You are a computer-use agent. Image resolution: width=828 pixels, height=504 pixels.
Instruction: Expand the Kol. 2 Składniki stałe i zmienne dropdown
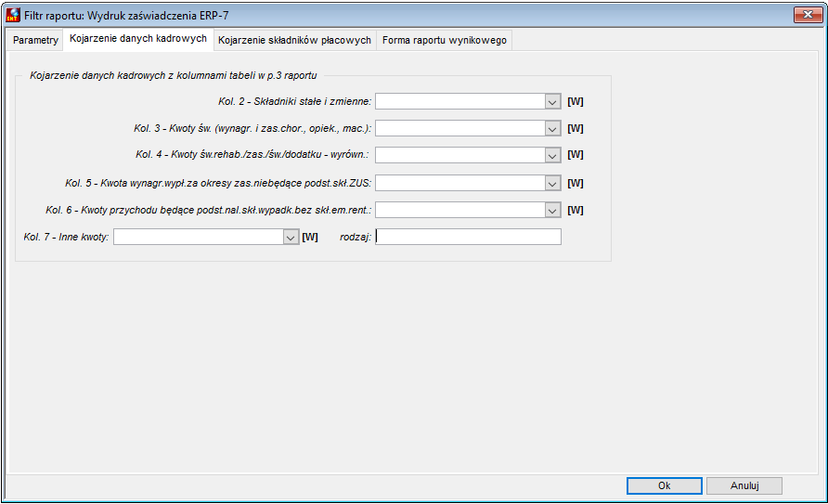click(552, 101)
